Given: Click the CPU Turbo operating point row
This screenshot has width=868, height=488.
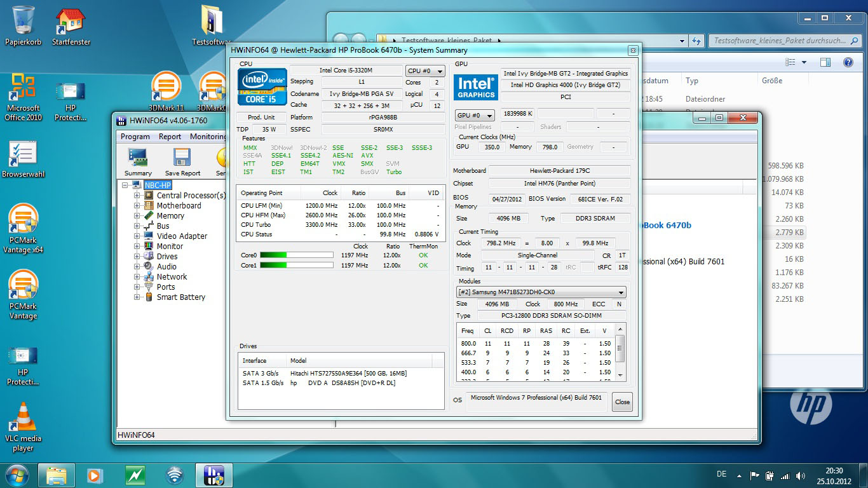Looking at the screenshot, I should (x=341, y=224).
